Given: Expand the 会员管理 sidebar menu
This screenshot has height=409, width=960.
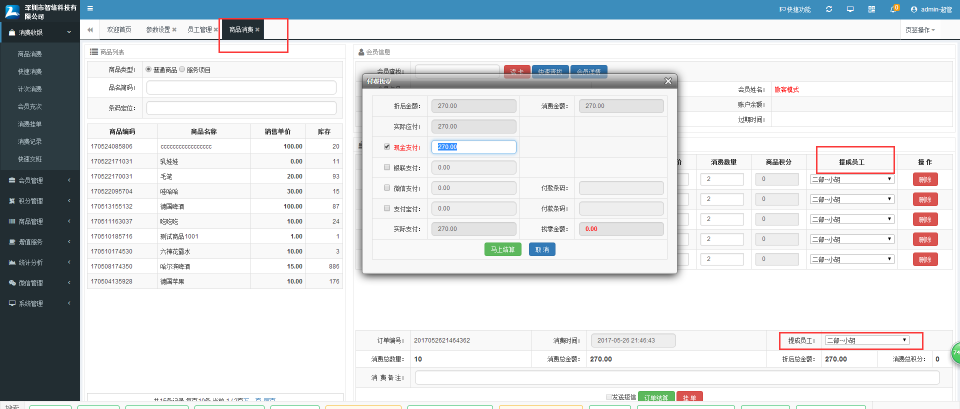Looking at the screenshot, I should tap(38, 180).
